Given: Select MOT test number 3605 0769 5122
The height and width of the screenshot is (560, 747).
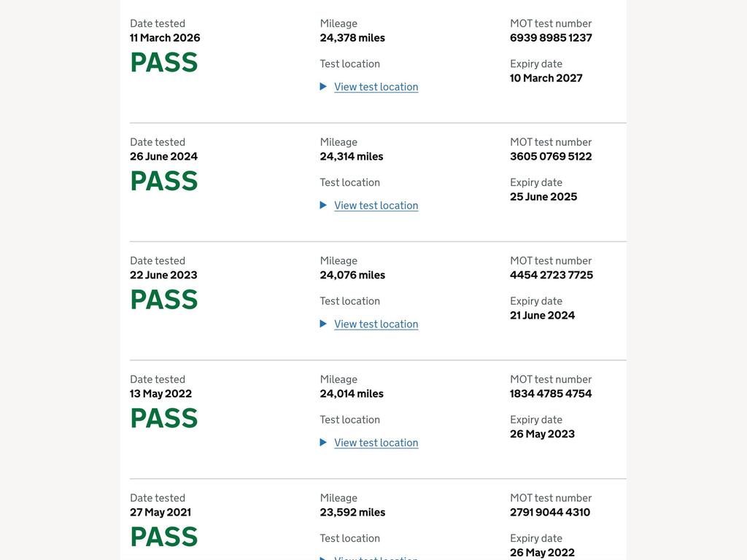Looking at the screenshot, I should click(x=551, y=156).
